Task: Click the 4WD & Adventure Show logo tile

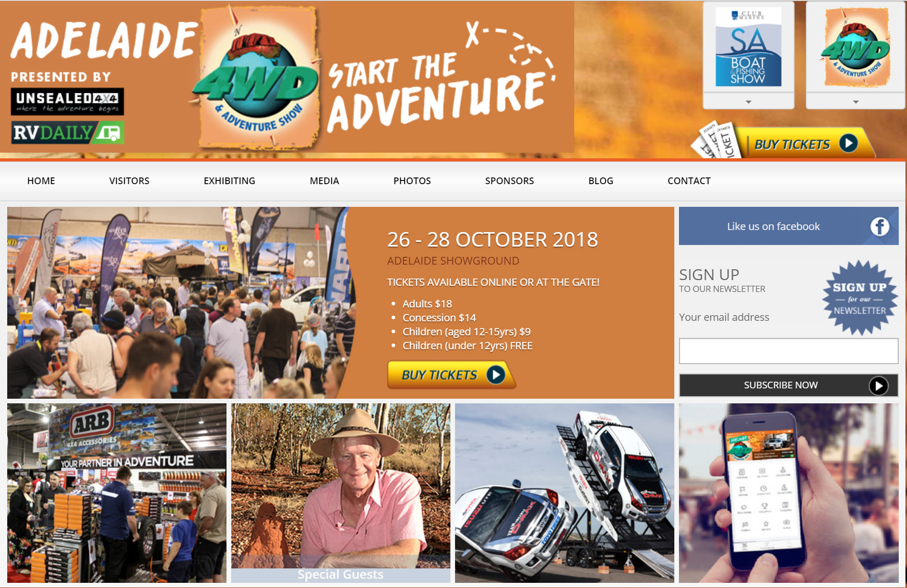Action: [x=855, y=47]
